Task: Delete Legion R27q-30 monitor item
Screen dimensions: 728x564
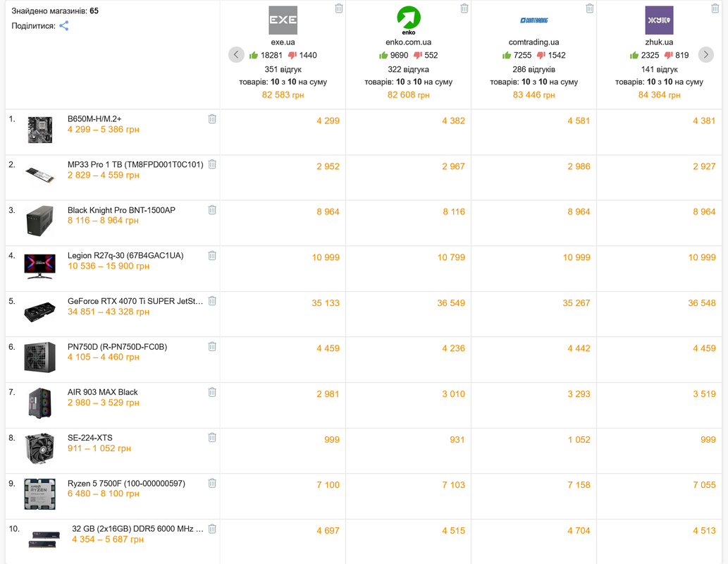Action: (x=212, y=255)
